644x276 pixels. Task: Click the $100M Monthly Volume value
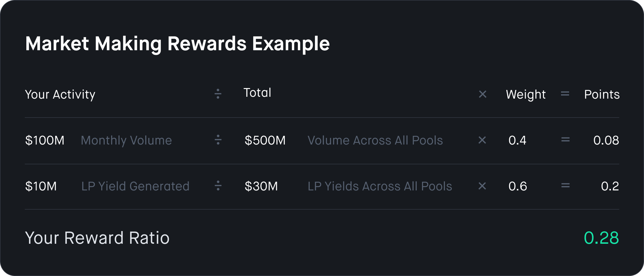[x=45, y=140]
